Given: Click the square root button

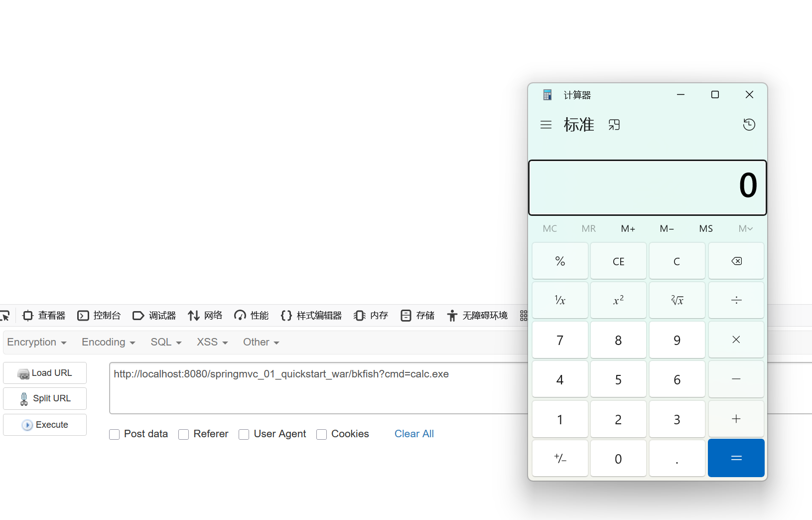Looking at the screenshot, I should click(x=677, y=300).
